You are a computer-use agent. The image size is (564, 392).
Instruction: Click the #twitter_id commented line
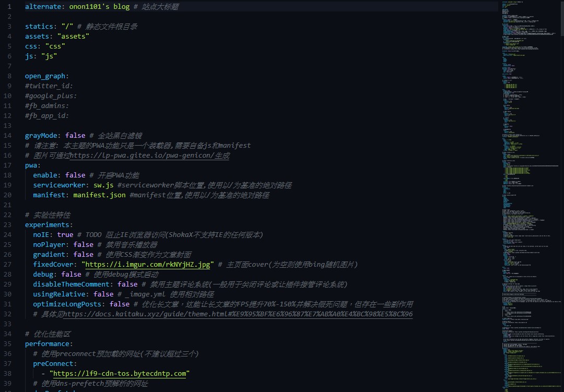(x=49, y=86)
